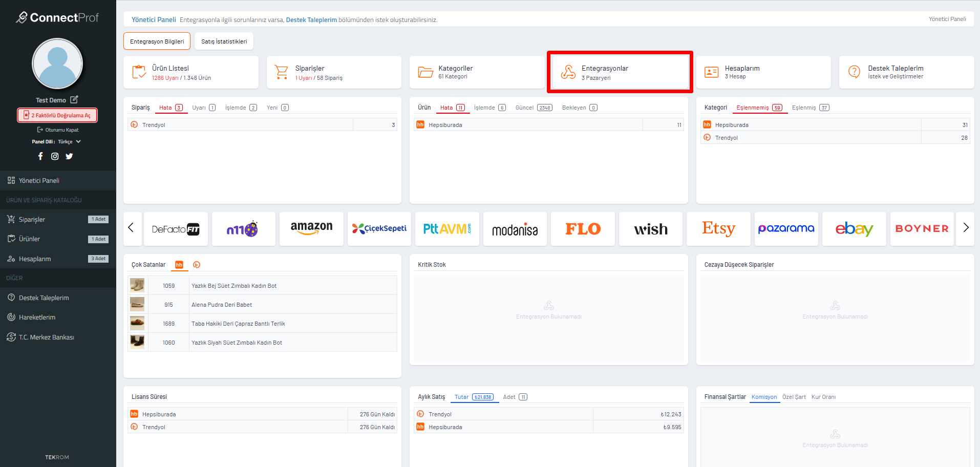
Task: Select the Sipariş Uyarı tab
Action: point(204,108)
